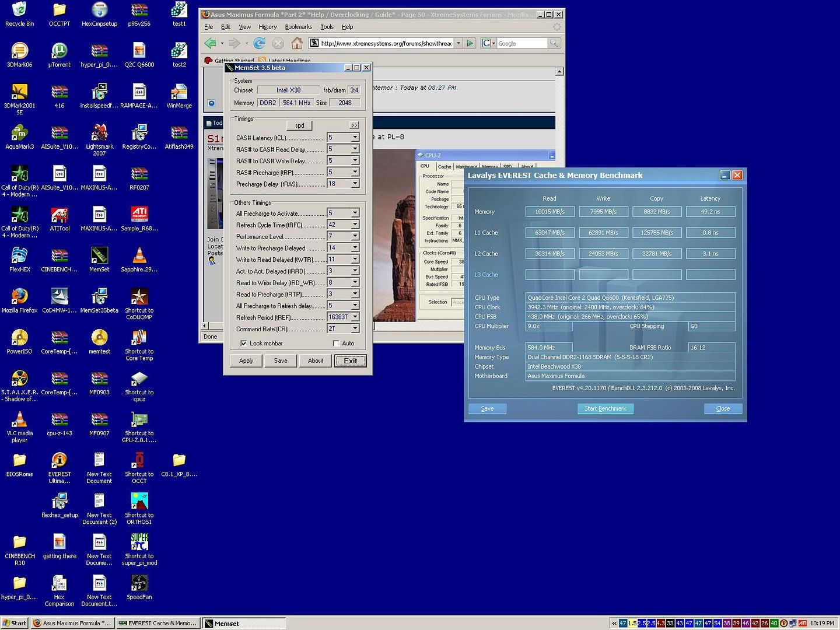Open Lightsmark 2007 desktop icon

tap(100, 140)
